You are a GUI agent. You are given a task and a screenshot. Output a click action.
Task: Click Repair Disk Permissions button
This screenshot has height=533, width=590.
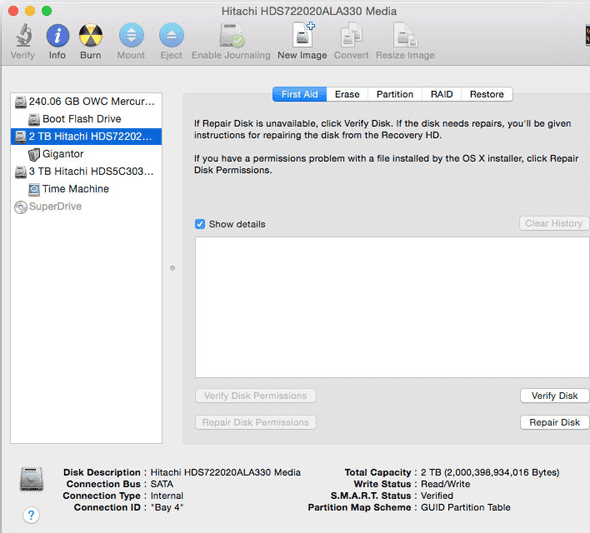tap(255, 422)
